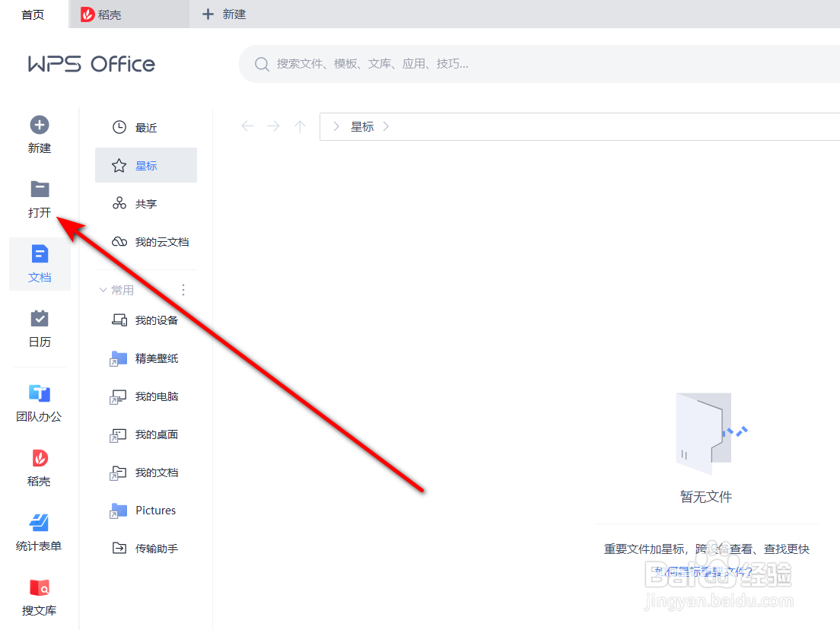Screen dimensions: 840x630
Task: Click the 新建 plus icon in sidebar
Action: click(x=39, y=126)
